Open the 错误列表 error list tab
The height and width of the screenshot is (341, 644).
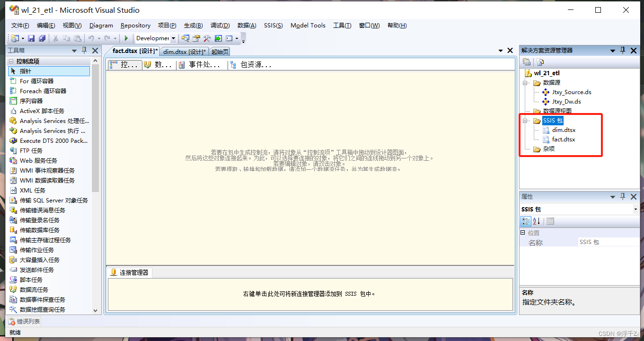coord(25,322)
